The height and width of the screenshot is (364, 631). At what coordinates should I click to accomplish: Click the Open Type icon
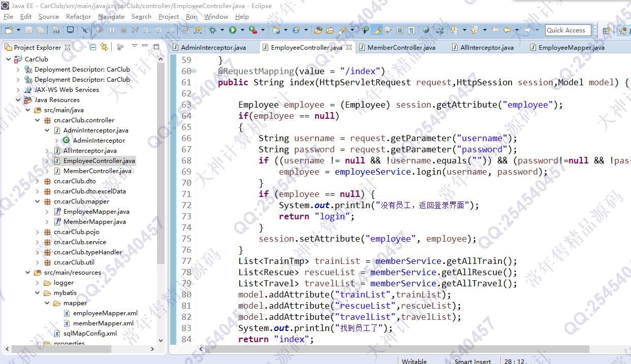pos(318,30)
